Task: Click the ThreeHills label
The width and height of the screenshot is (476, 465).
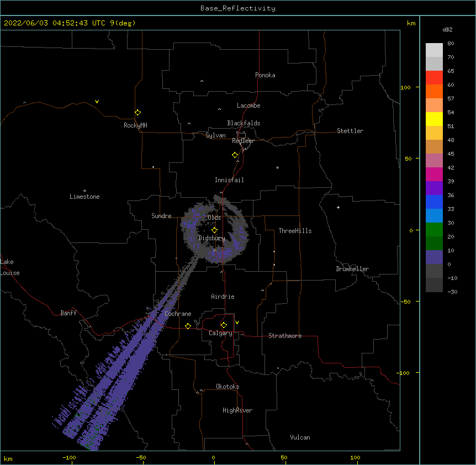Action: [295, 231]
